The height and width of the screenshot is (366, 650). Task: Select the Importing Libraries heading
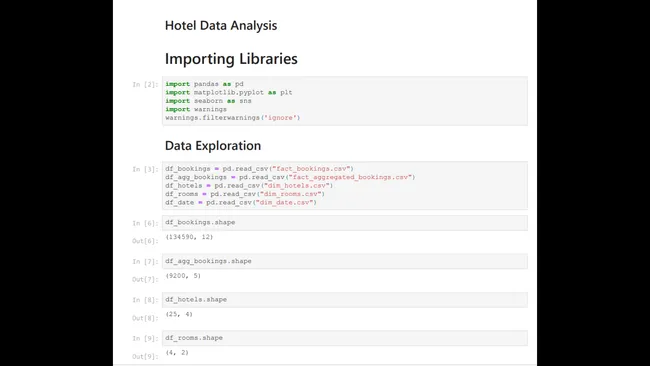[x=231, y=59]
